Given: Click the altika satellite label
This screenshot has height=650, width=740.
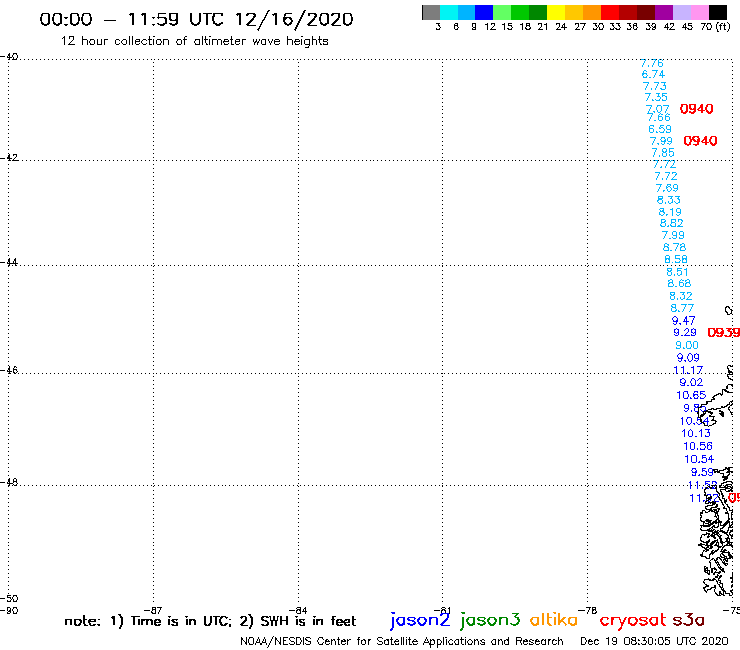Looking at the screenshot, I should pyautogui.click(x=554, y=619).
